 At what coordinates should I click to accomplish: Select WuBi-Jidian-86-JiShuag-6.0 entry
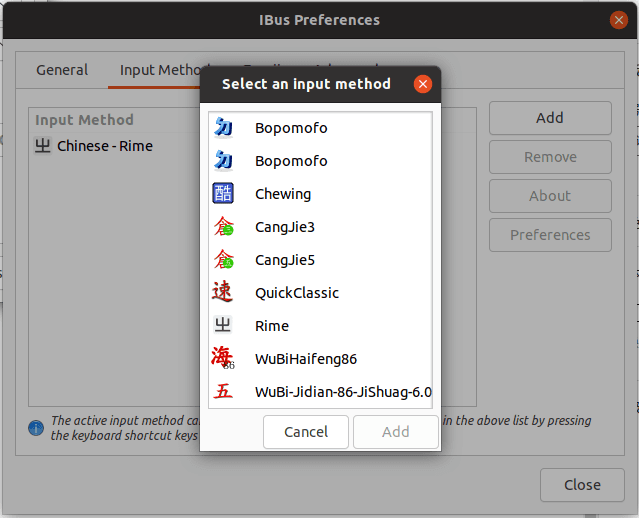pos(343,392)
